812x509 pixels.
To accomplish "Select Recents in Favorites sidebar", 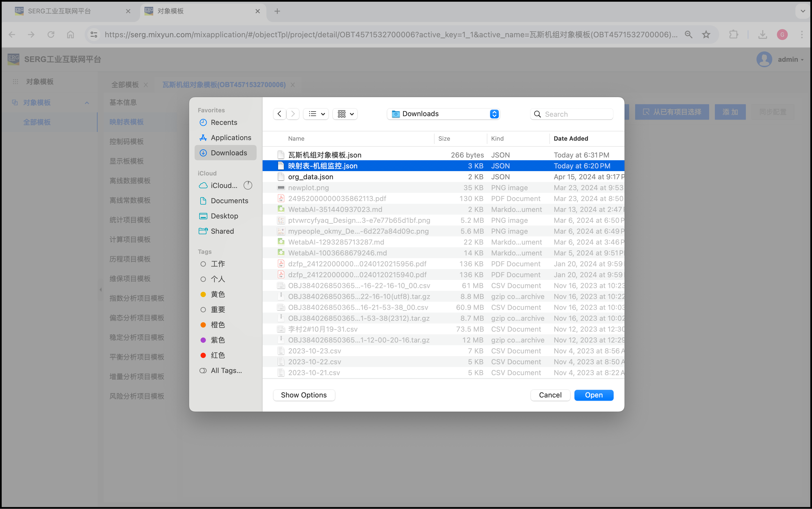I will (223, 122).
